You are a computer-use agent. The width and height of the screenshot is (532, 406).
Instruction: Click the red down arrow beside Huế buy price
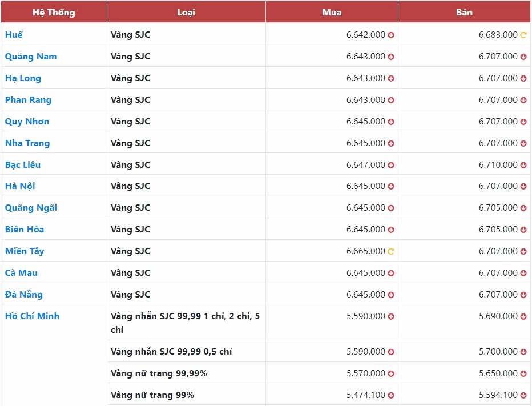click(391, 35)
